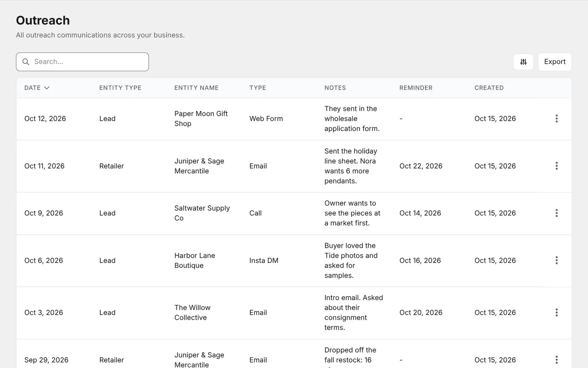
Task: Click the "Retailer" cell in the Oct 11 row
Action: click(112, 166)
